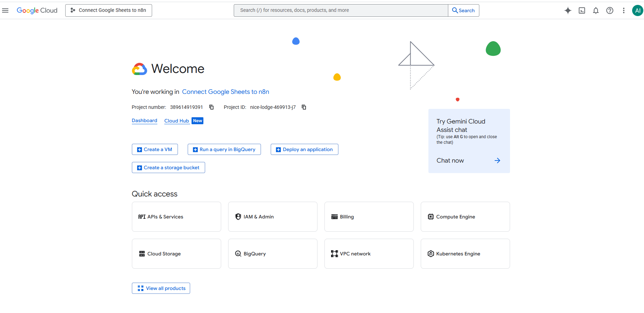Open Try Gemini Cloud Assist chat card
Viewport: 644px width, 313px height.
point(469,141)
